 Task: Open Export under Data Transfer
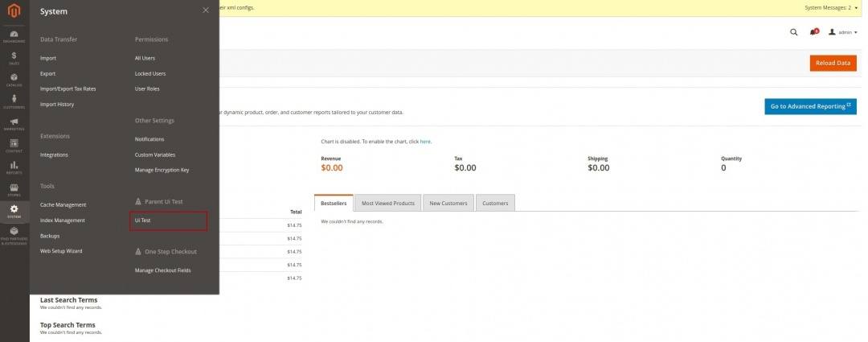click(x=47, y=74)
